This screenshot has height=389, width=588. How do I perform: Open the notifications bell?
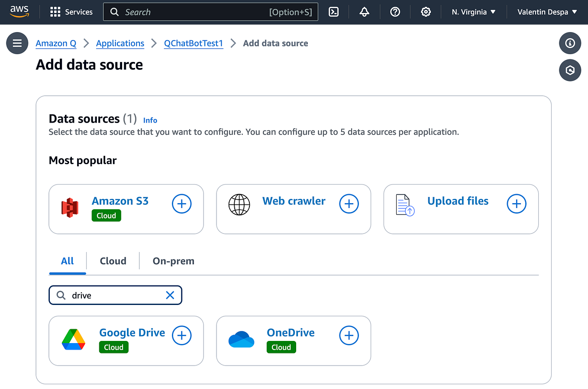click(364, 12)
